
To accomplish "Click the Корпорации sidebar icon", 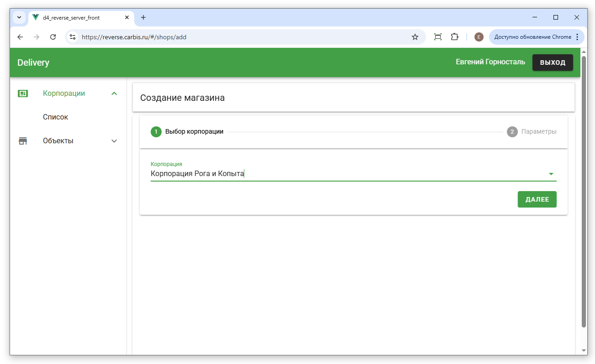I will click(x=23, y=94).
